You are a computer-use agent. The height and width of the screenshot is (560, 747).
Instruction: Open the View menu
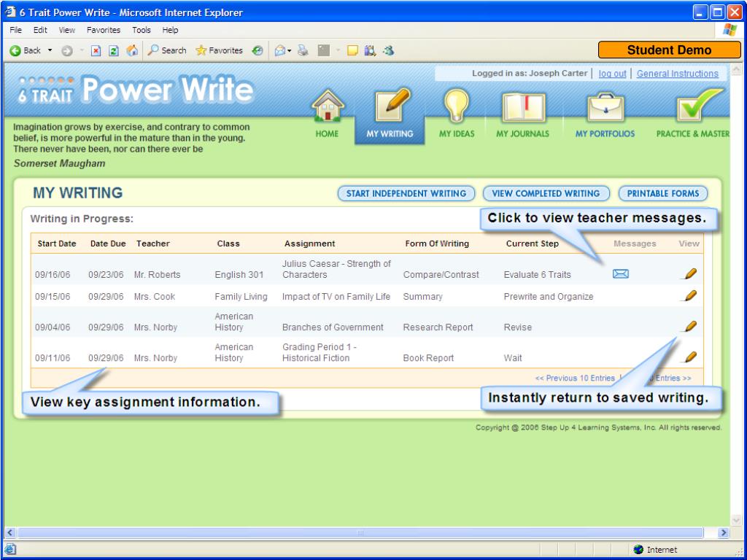pyautogui.click(x=66, y=30)
